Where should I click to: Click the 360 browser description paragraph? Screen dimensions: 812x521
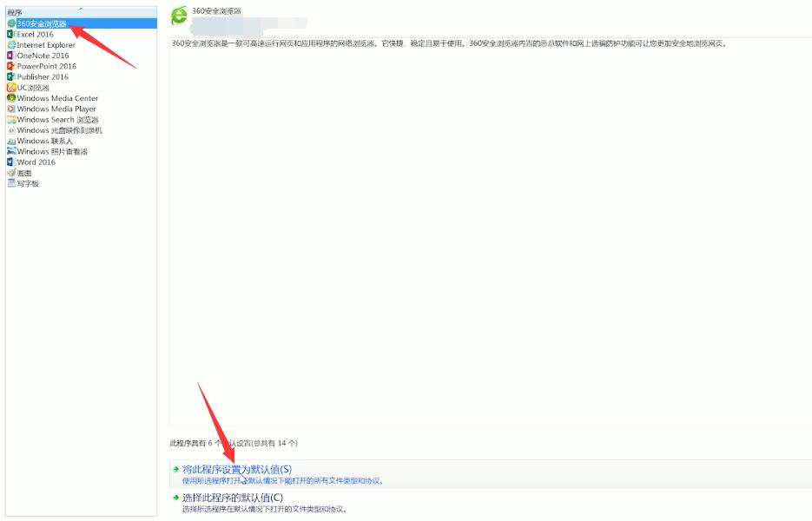pyautogui.click(x=450, y=43)
